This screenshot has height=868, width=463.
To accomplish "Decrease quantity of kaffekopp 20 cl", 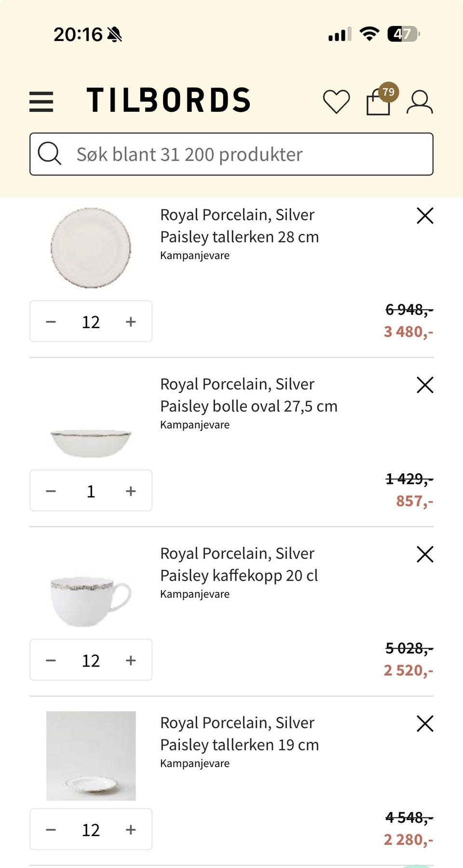I will 51,660.
